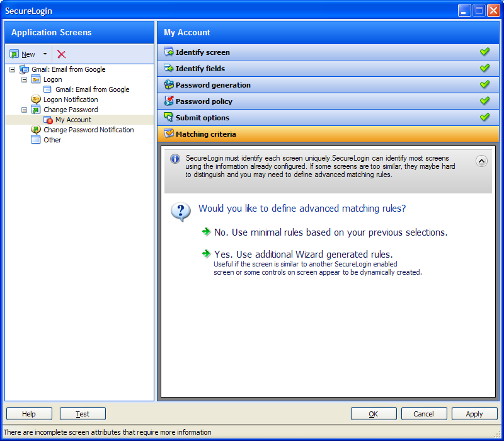Click the Password generation section icon

[168, 85]
